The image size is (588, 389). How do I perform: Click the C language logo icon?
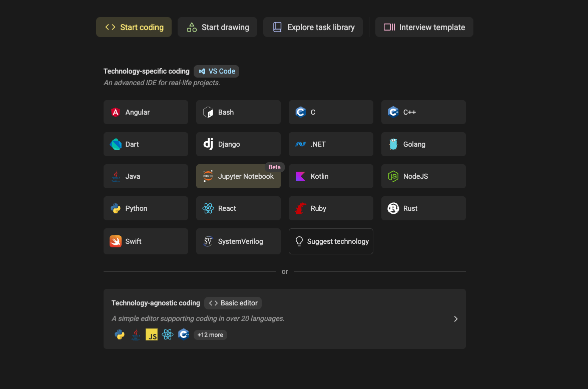point(301,112)
